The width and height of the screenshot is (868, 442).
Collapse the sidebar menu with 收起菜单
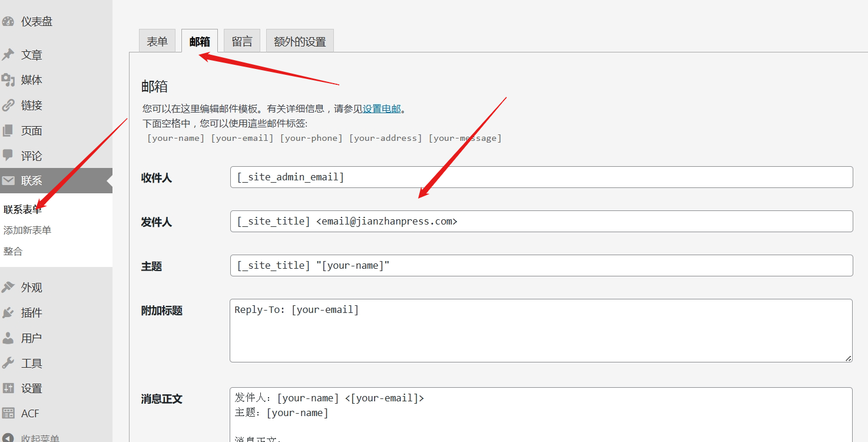[39, 438]
